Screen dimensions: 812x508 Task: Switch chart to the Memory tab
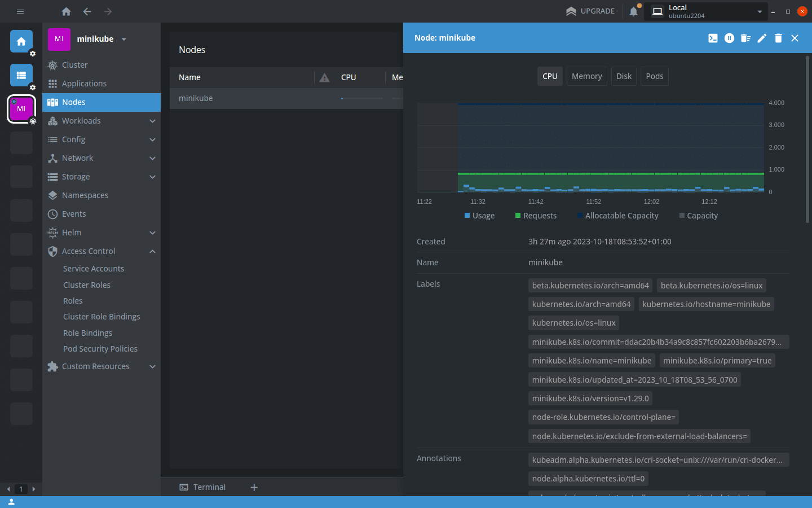tap(586, 76)
